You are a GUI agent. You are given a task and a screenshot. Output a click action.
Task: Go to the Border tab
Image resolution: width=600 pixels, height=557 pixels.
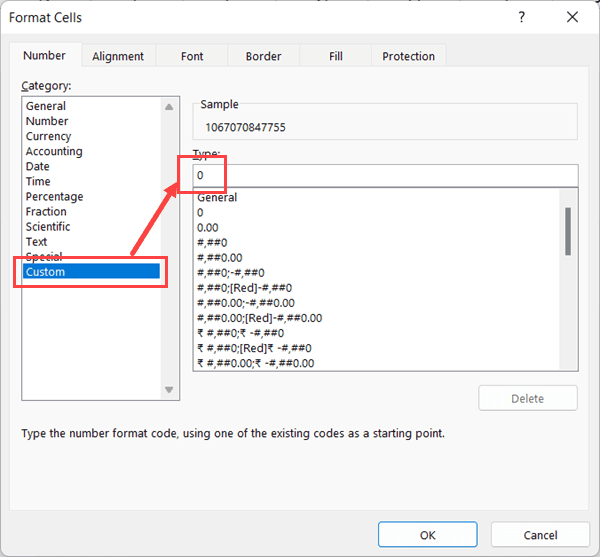click(264, 57)
